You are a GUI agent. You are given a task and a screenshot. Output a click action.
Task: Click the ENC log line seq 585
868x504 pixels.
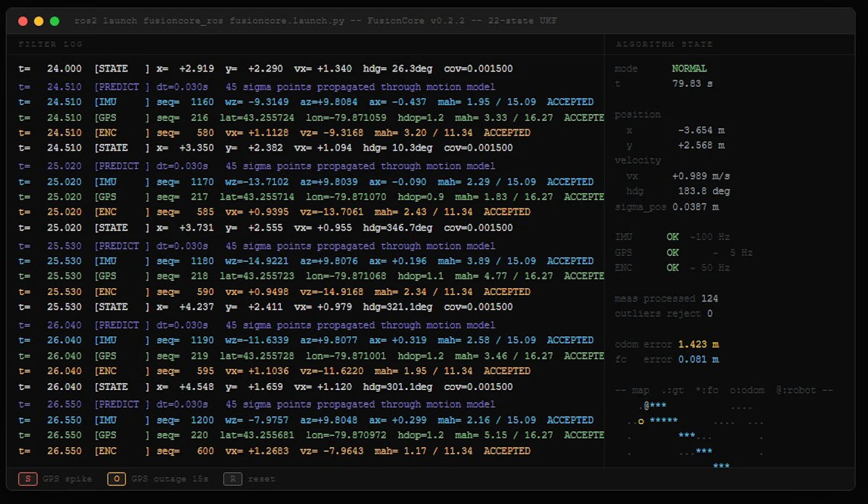pos(275,213)
